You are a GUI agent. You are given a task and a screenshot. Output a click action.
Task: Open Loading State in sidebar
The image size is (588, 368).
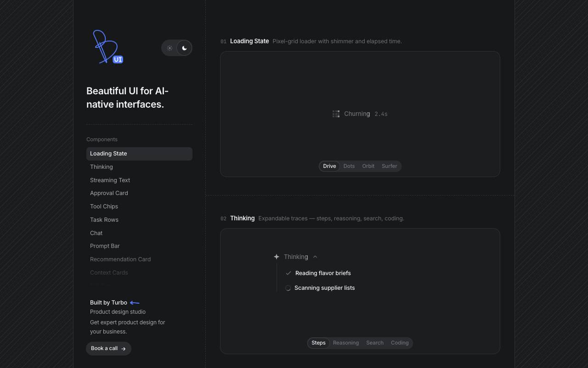139,154
